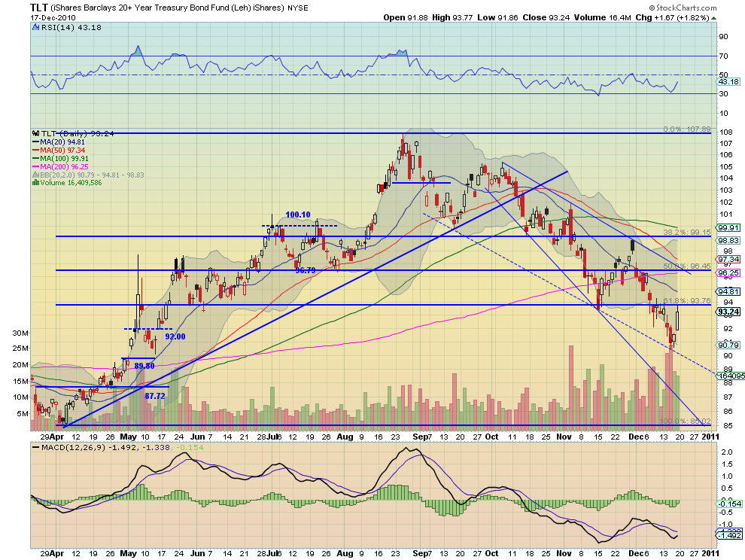The width and height of the screenshot is (745, 560).
Task: Click the 92.00 price annotation
Action: 175,336
